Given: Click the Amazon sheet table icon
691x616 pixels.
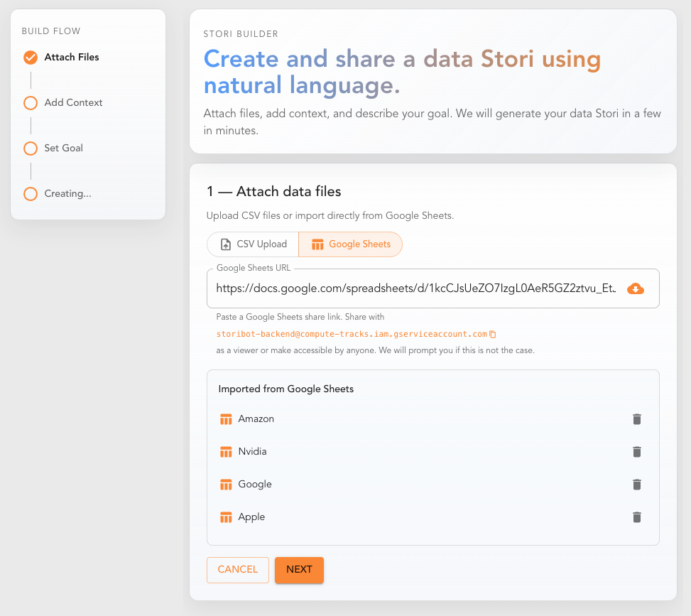Looking at the screenshot, I should [226, 419].
